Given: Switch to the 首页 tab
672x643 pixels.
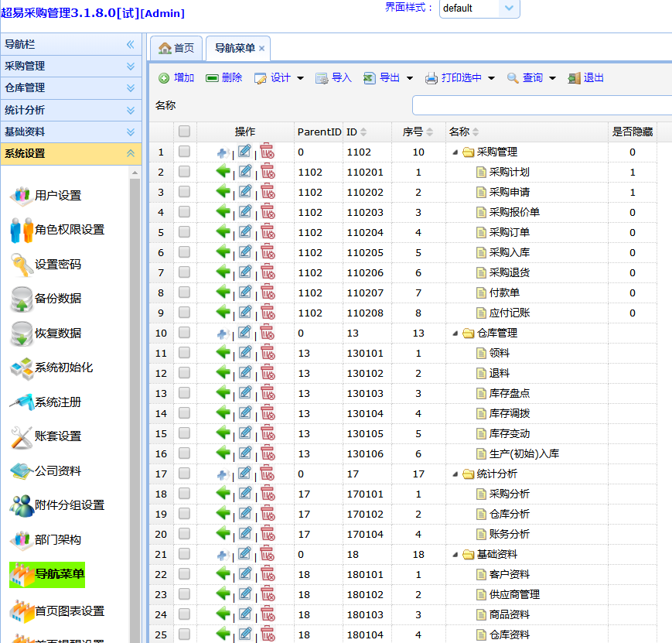Looking at the screenshot, I should (x=176, y=48).
